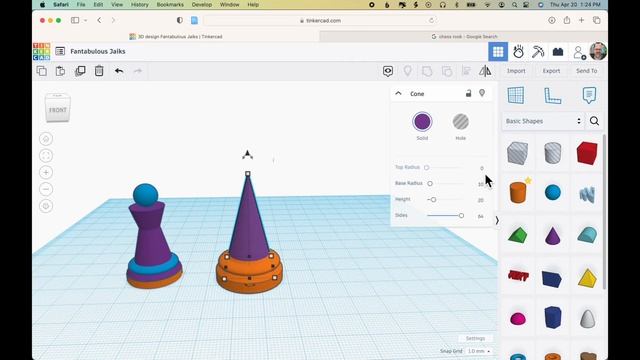This screenshot has height=360, width=640.
Task: Pick the orange Cylinder shape
Action: [x=518, y=192]
